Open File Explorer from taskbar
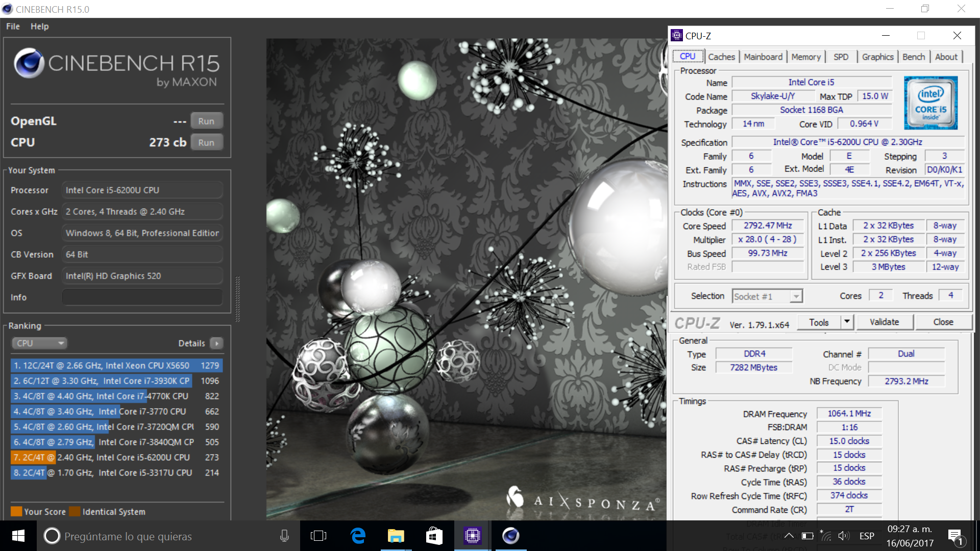This screenshot has height=551, width=980. pos(396,536)
